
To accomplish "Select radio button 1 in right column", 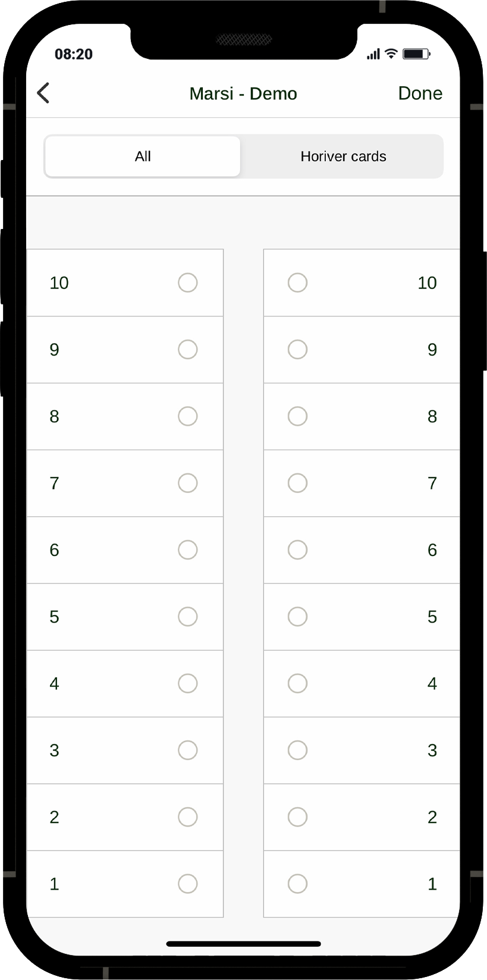I will coord(298,884).
